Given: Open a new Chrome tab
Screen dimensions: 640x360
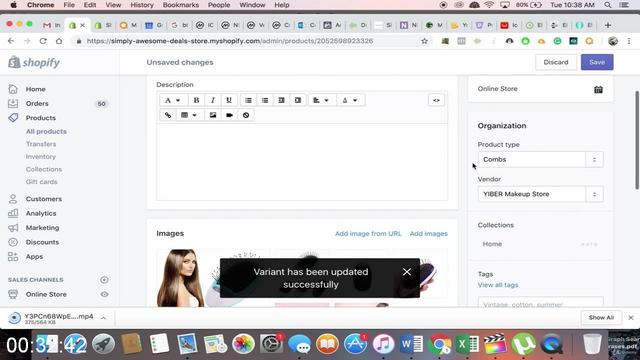Looking at the screenshot, I should pyautogui.click(x=608, y=25).
